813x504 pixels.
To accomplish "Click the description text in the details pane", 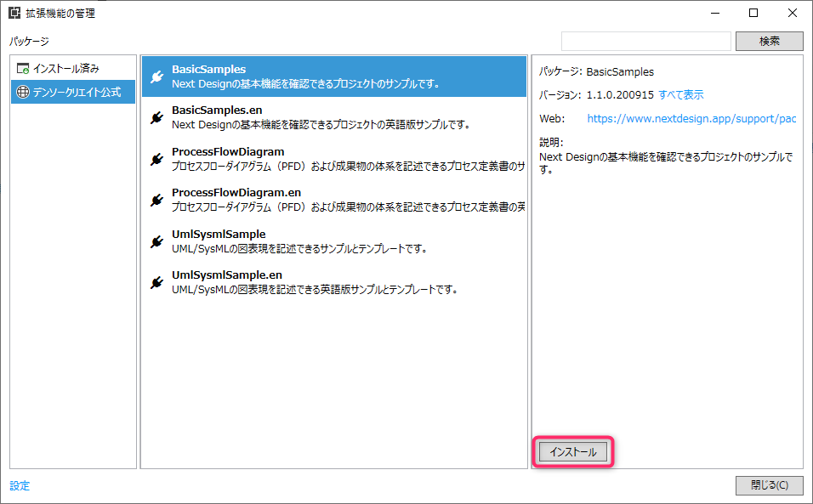I will (x=666, y=162).
